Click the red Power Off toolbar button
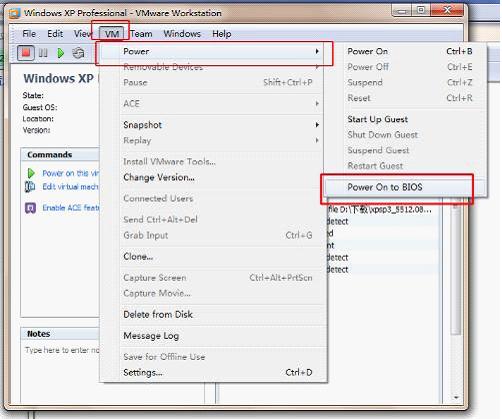Viewport: 502px width, 419px height. [26, 53]
